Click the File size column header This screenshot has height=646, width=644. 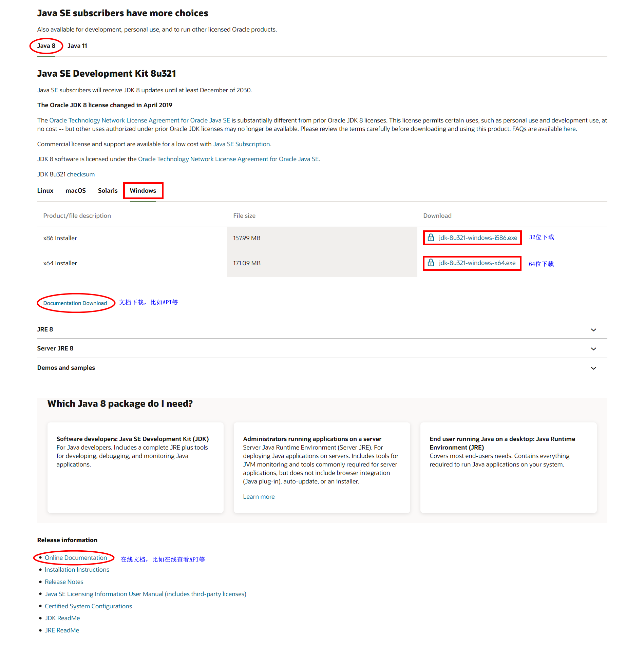click(244, 216)
